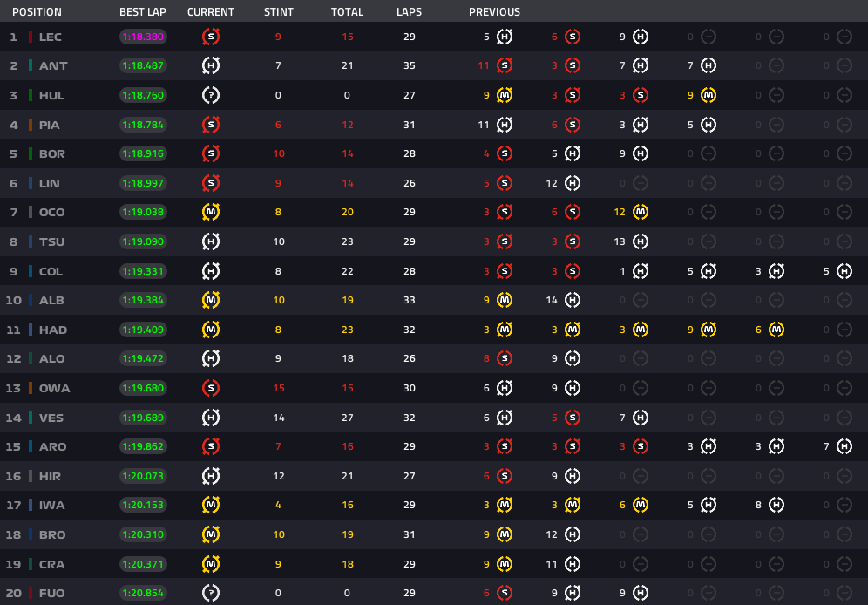Image resolution: width=868 pixels, height=605 pixels.
Task: Select driver name ALO in the list
Action: pyautogui.click(x=53, y=358)
